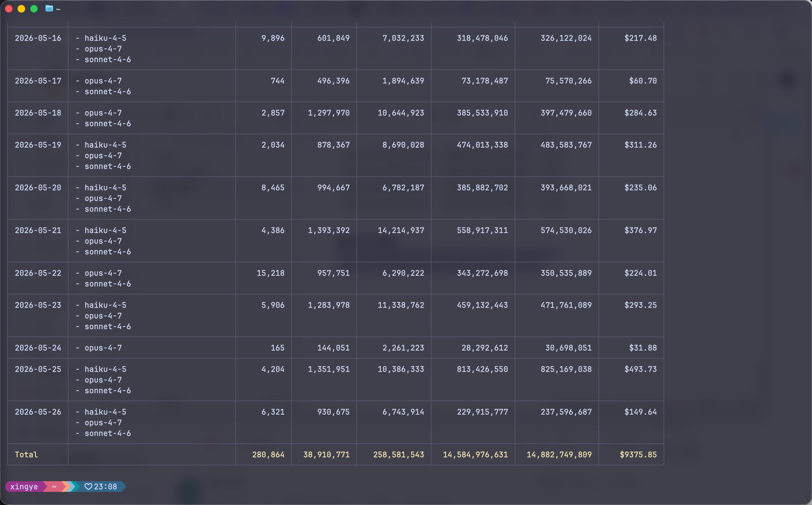Click the yellow minimize window button

tap(21, 8)
